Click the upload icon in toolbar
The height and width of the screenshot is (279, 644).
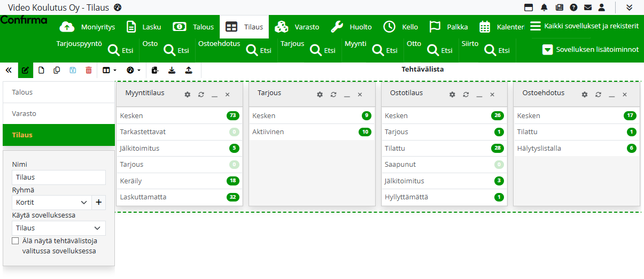(x=188, y=70)
